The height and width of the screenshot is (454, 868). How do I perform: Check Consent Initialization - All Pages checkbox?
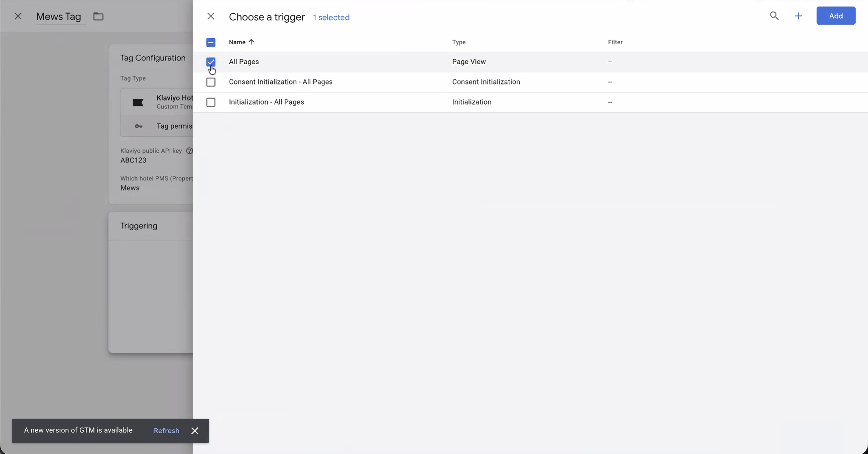pos(211,82)
